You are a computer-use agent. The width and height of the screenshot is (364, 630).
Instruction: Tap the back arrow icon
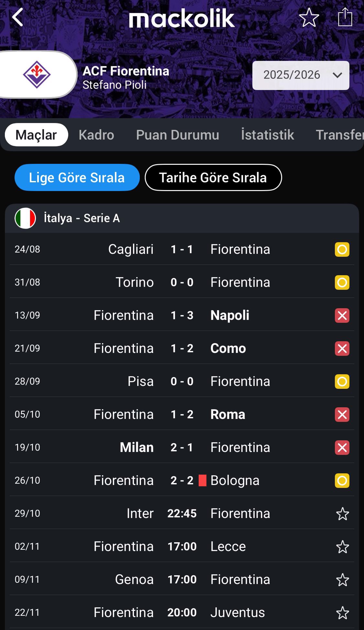(x=18, y=17)
